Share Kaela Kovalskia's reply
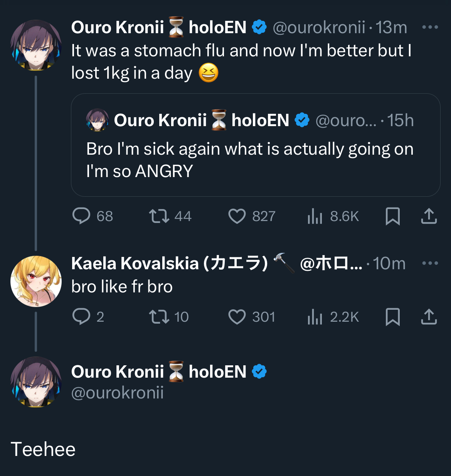451x476 pixels. point(429,317)
